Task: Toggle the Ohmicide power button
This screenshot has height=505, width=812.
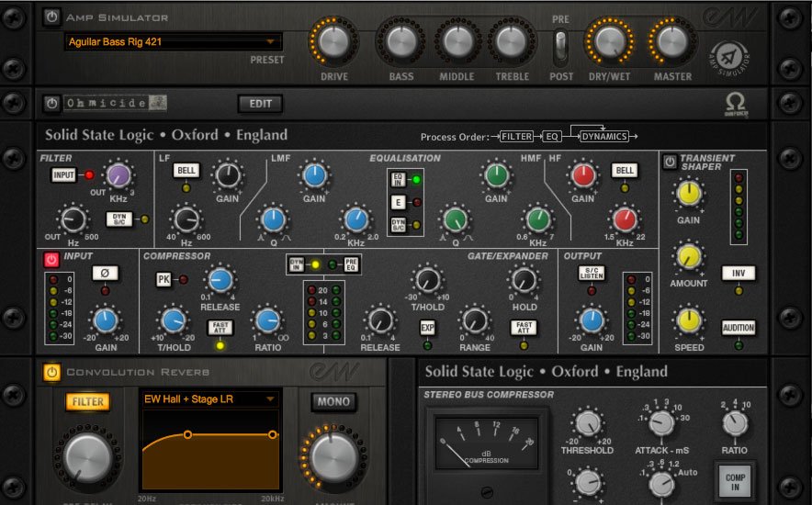Action: pyautogui.click(x=51, y=103)
